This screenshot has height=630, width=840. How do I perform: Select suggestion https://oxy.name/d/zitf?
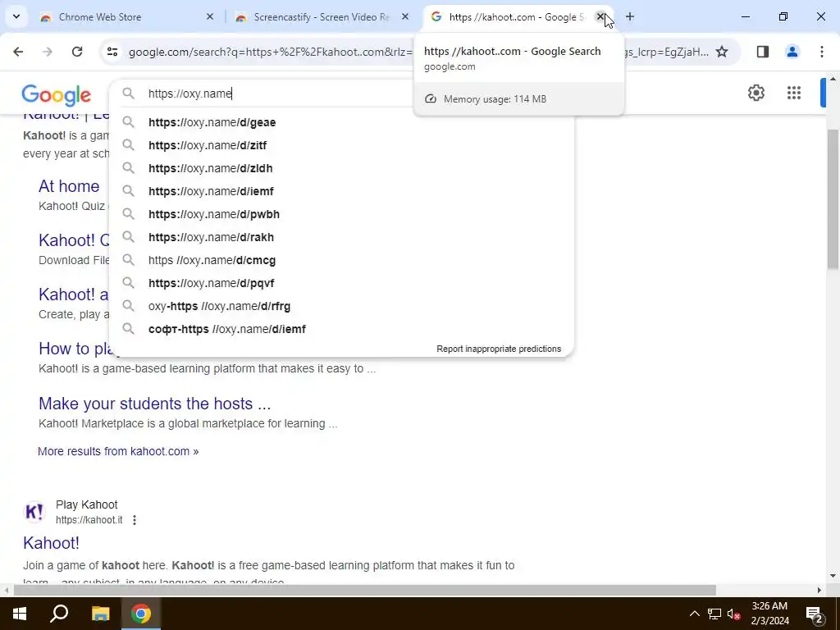(341, 145)
